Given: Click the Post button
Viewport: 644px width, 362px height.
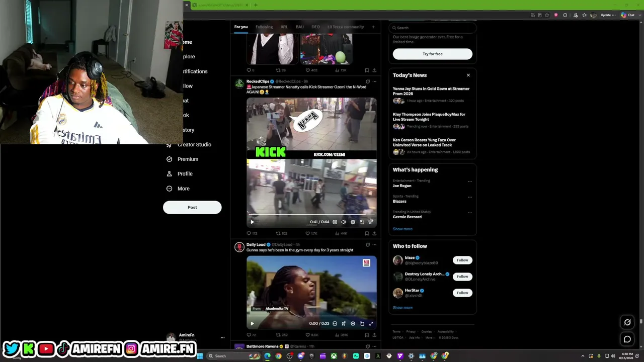Looking at the screenshot, I should 192,208.
